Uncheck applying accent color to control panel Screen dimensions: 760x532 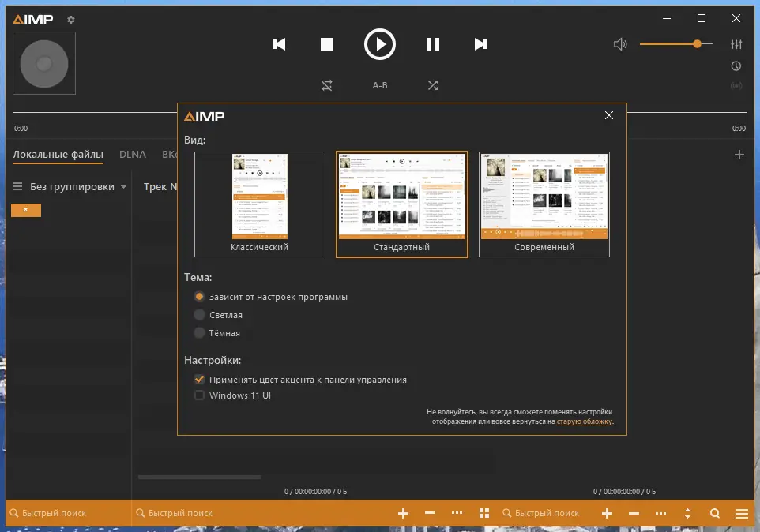[x=200, y=379]
